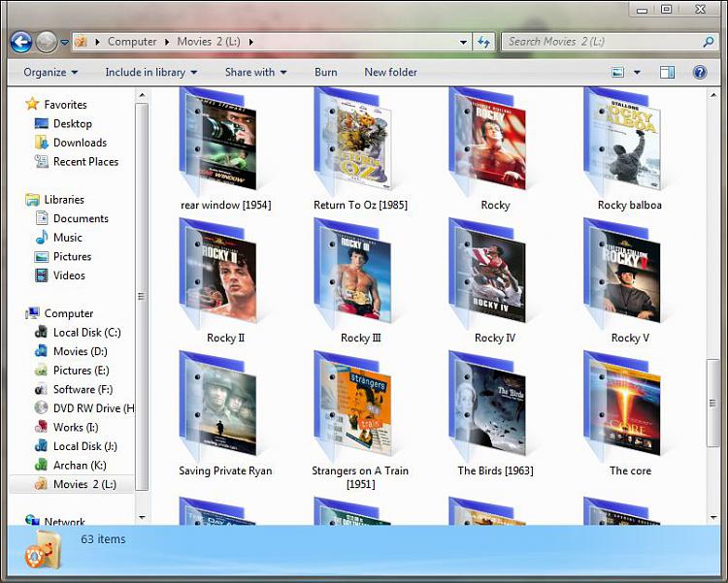Expand the arrow after Computer breadcrumb
The width and height of the screenshot is (728, 583).
coord(167,42)
